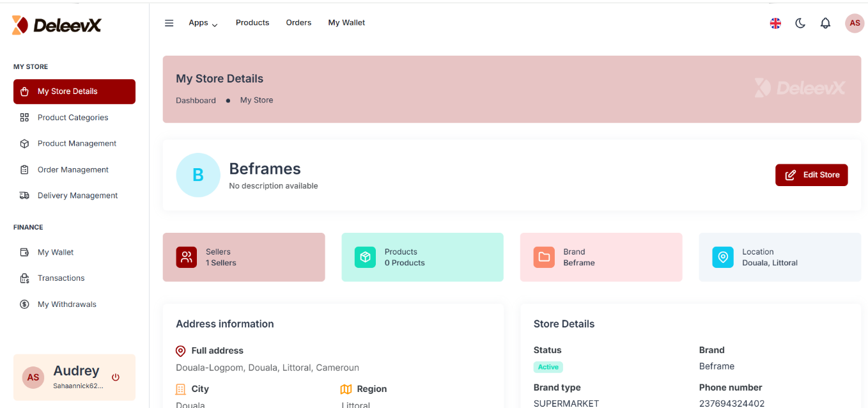Click the Location pin icon in stats card

click(723, 257)
